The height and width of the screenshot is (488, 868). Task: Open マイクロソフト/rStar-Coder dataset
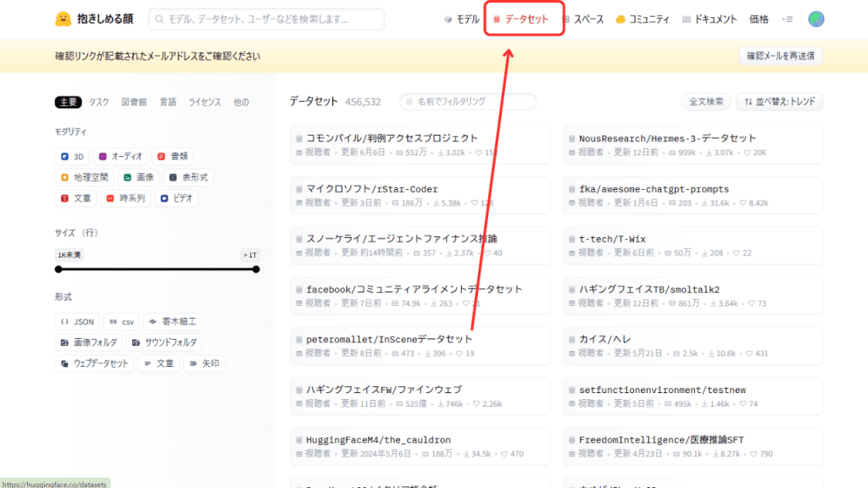[x=420, y=196]
